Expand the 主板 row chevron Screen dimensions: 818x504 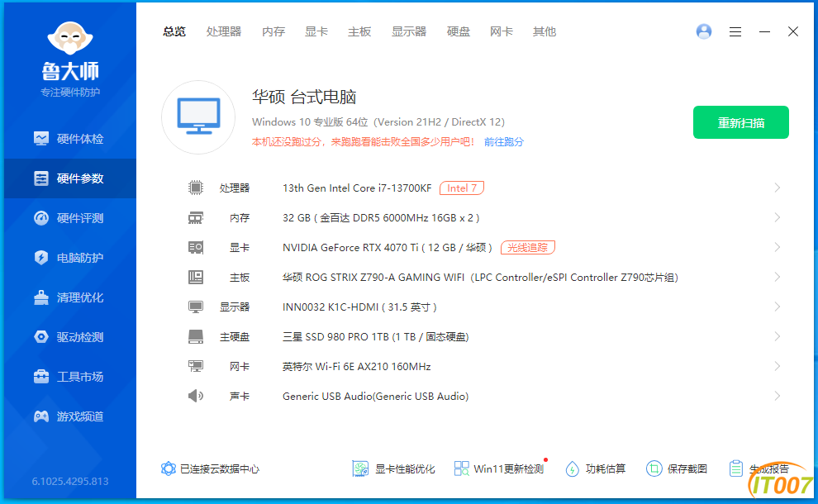(778, 277)
